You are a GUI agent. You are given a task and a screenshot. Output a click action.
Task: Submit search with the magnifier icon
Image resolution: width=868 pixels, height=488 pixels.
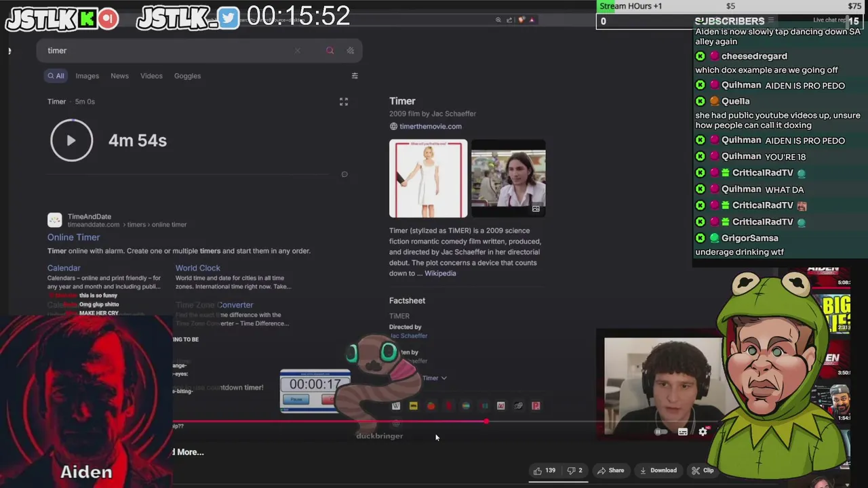(330, 50)
